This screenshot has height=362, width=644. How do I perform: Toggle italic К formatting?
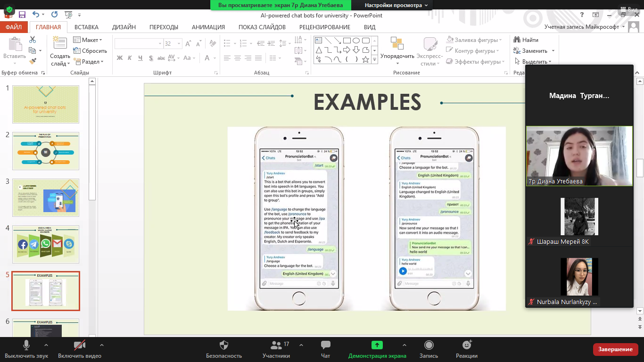coord(130,58)
